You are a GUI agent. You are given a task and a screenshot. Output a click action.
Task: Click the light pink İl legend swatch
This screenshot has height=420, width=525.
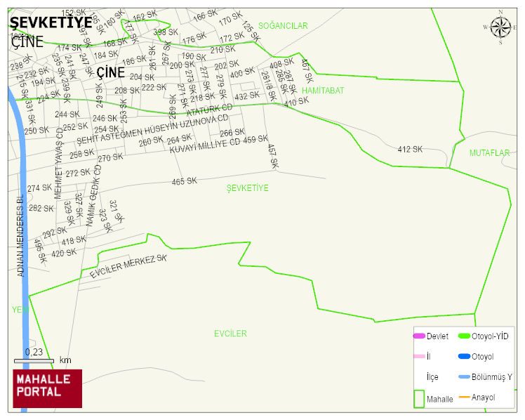[419, 356]
